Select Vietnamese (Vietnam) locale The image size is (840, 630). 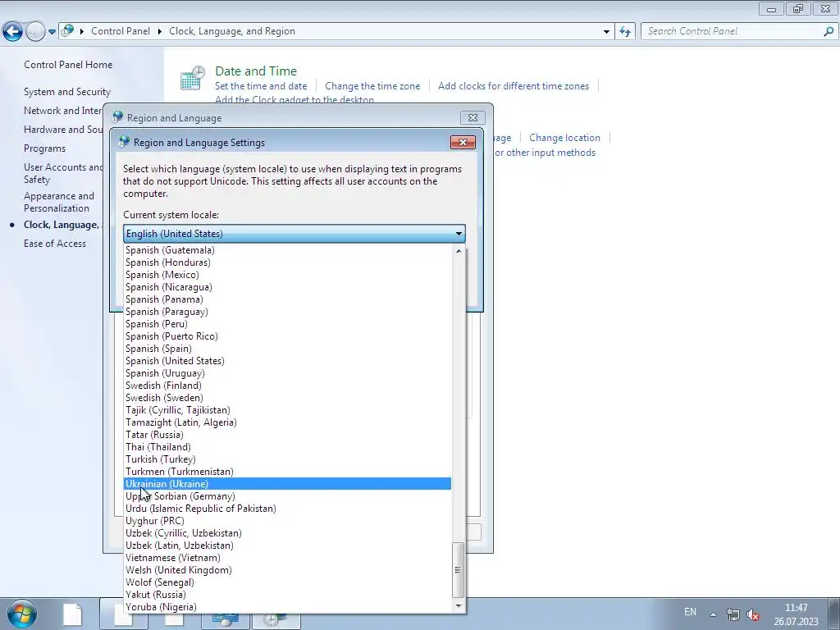pyautogui.click(x=288, y=558)
